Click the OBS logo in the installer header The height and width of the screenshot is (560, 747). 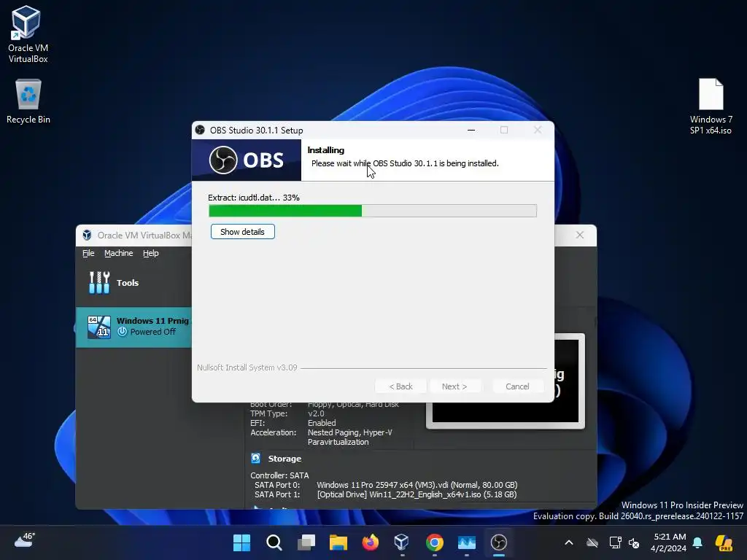(247, 160)
